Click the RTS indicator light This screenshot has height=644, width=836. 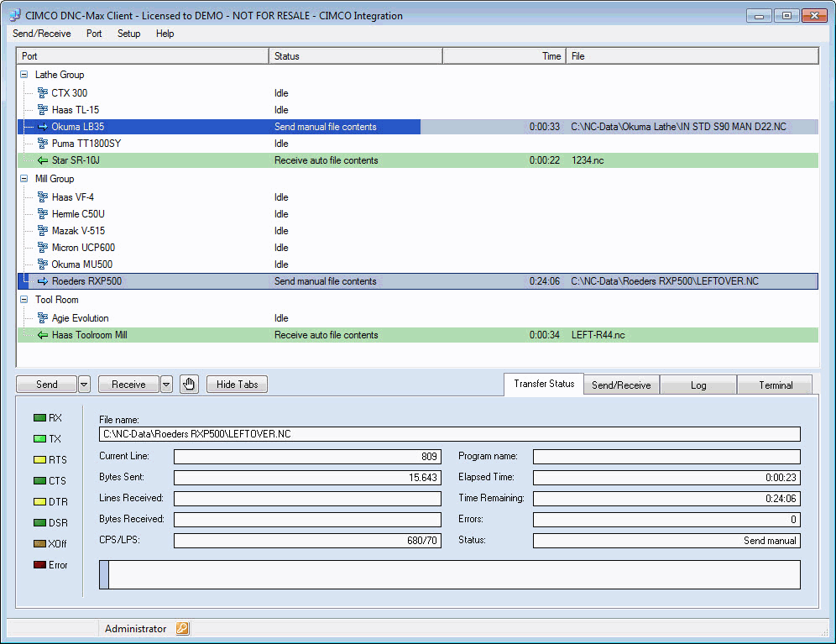[40, 459]
